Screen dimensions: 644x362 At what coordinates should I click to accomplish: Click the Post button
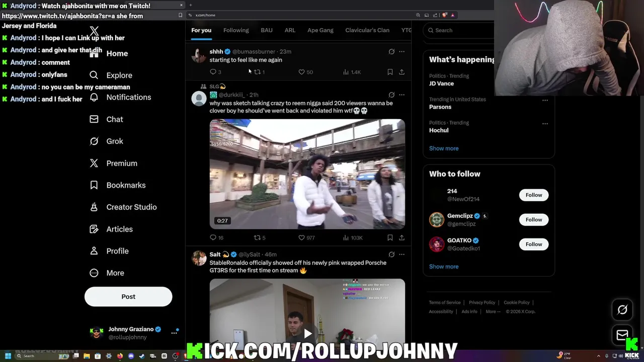click(128, 297)
